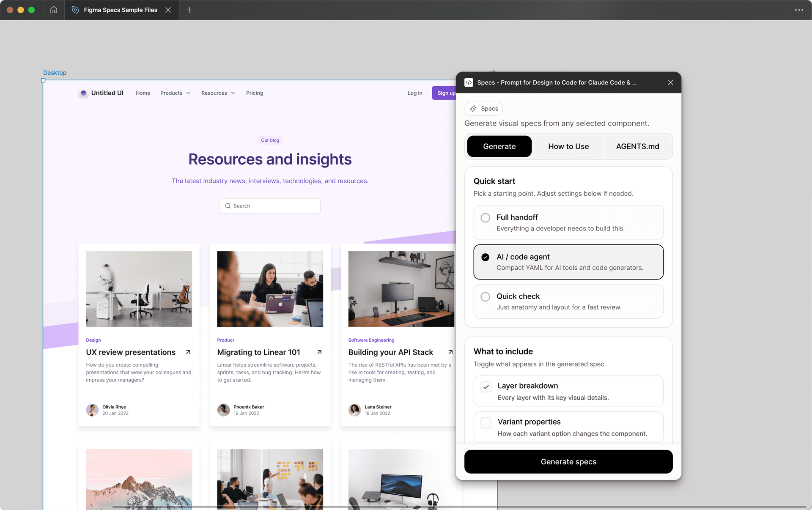Image resolution: width=812 pixels, height=510 pixels.
Task: Click the search magnifier icon in the search bar
Action: (x=228, y=206)
